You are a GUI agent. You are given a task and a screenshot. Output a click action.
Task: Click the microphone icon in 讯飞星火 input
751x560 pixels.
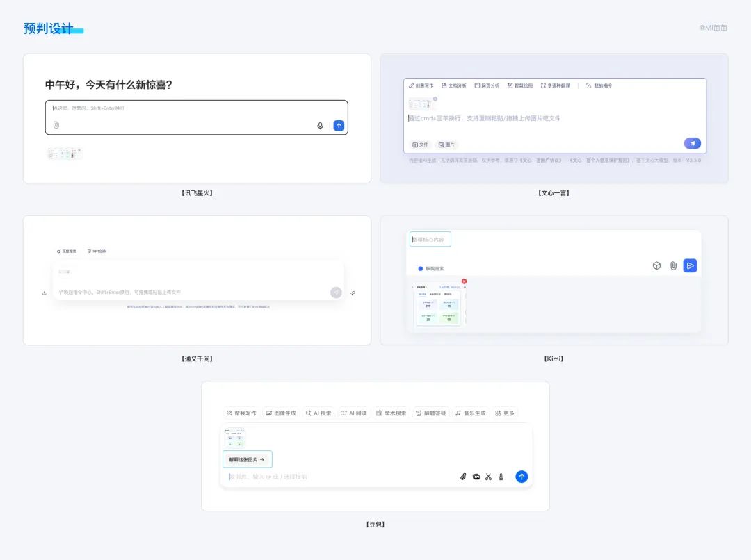(320, 125)
